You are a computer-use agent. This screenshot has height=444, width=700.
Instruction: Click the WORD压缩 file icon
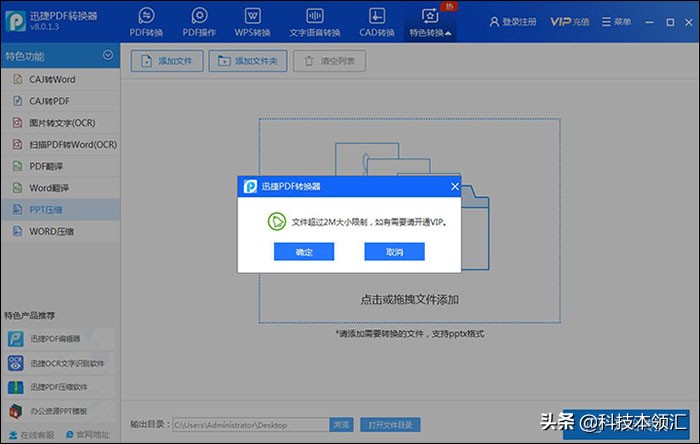point(17,231)
